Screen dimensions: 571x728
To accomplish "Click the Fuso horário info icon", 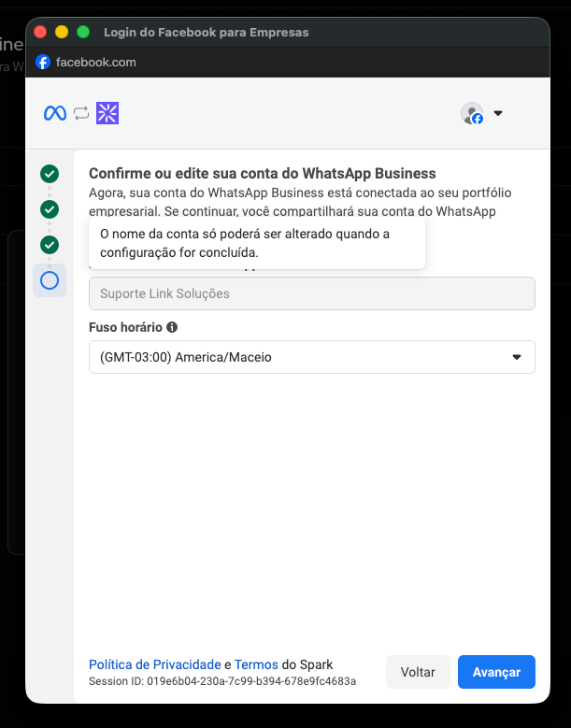I will point(172,327).
